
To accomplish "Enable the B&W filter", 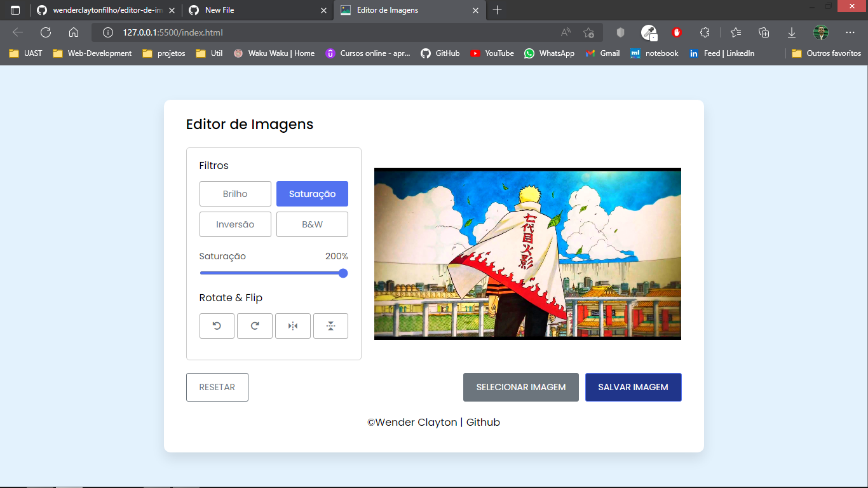I will click(312, 224).
